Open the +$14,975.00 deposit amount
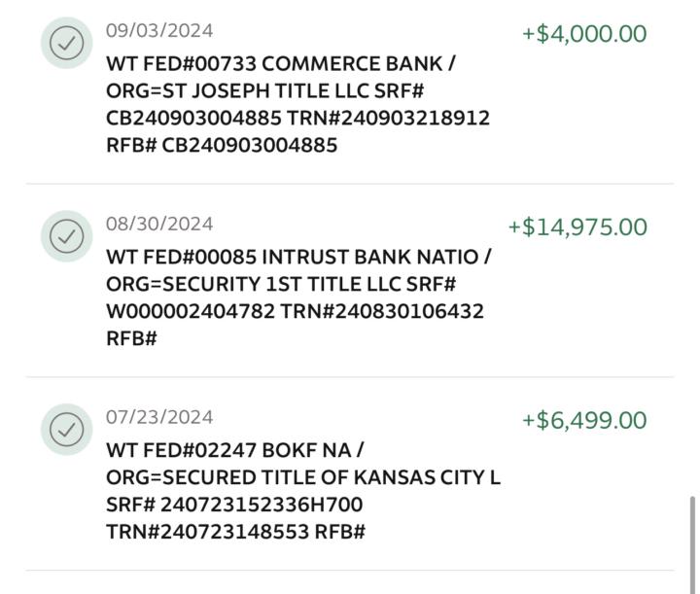This screenshot has height=594, width=700. point(577,227)
